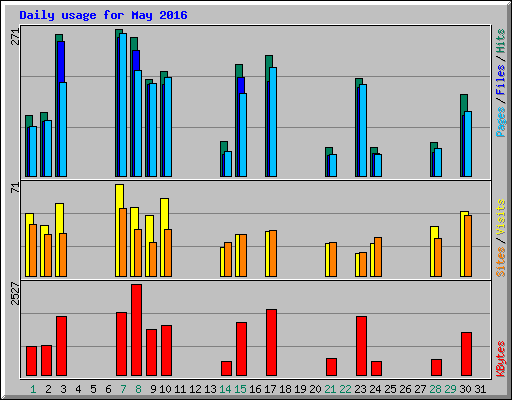Click day 1 on the x-axis
Screen dimensions: 512x400
click(x=33, y=389)
